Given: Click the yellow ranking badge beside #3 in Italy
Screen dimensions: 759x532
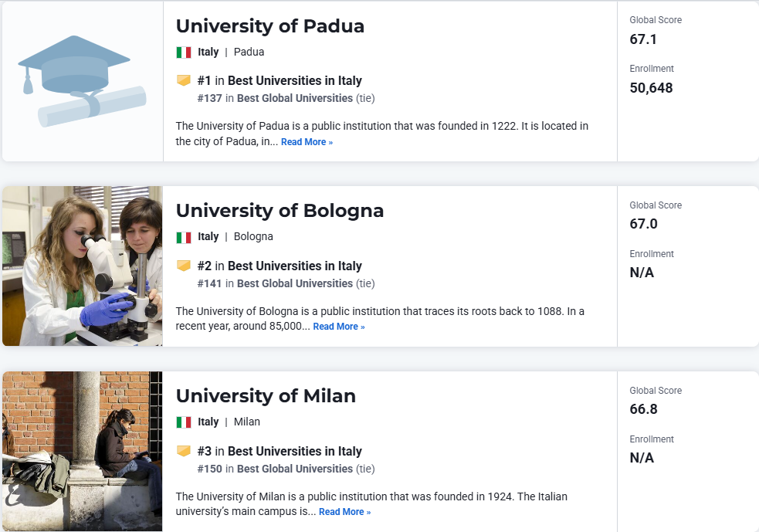Looking at the screenshot, I should coord(184,451).
